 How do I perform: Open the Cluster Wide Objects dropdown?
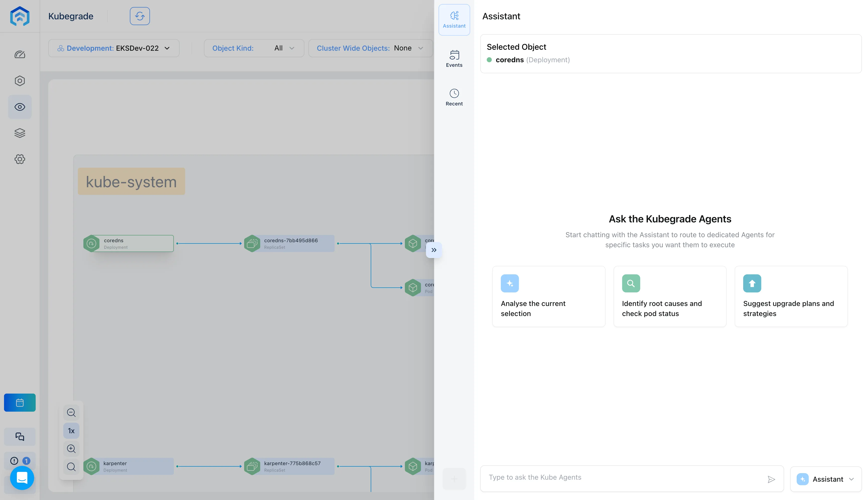click(x=370, y=48)
